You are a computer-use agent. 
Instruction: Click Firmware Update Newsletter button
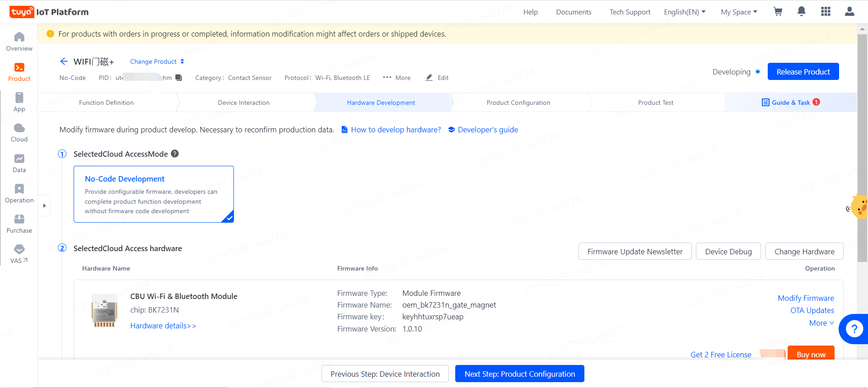pyautogui.click(x=635, y=252)
